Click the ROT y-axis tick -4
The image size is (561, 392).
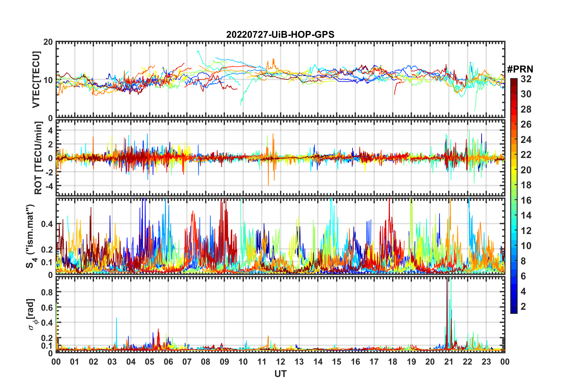tap(49, 186)
